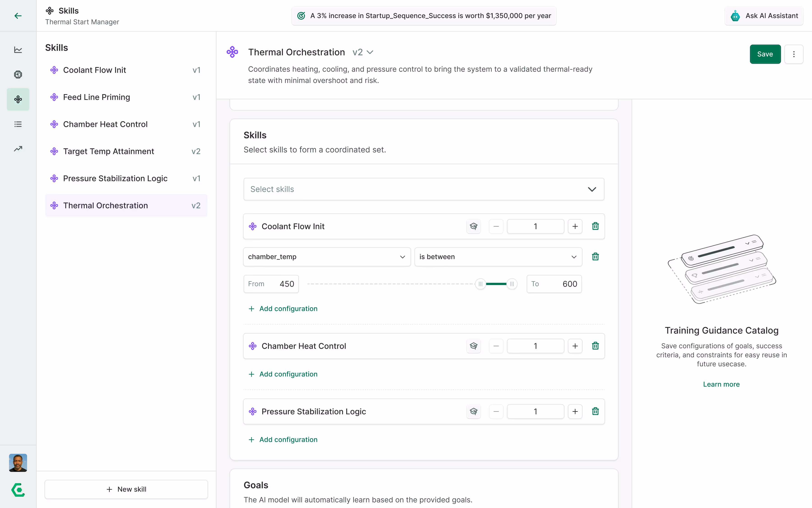Click the To value field showing 600
The width and height of the screenshot is (812, 508).
tap(554, 284)
